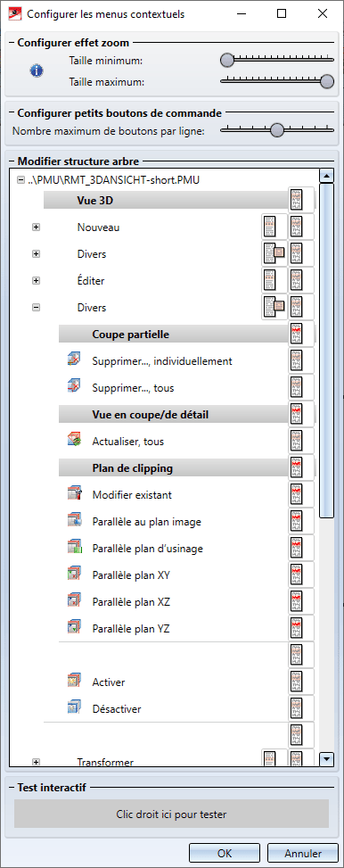
Task: Toggle the layout icon beside Nouveau row
Action: [x=274, y=227]
